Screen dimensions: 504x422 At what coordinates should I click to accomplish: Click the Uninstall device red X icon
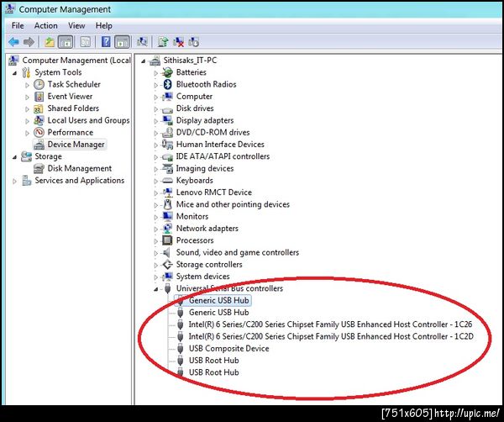point(179,42)
